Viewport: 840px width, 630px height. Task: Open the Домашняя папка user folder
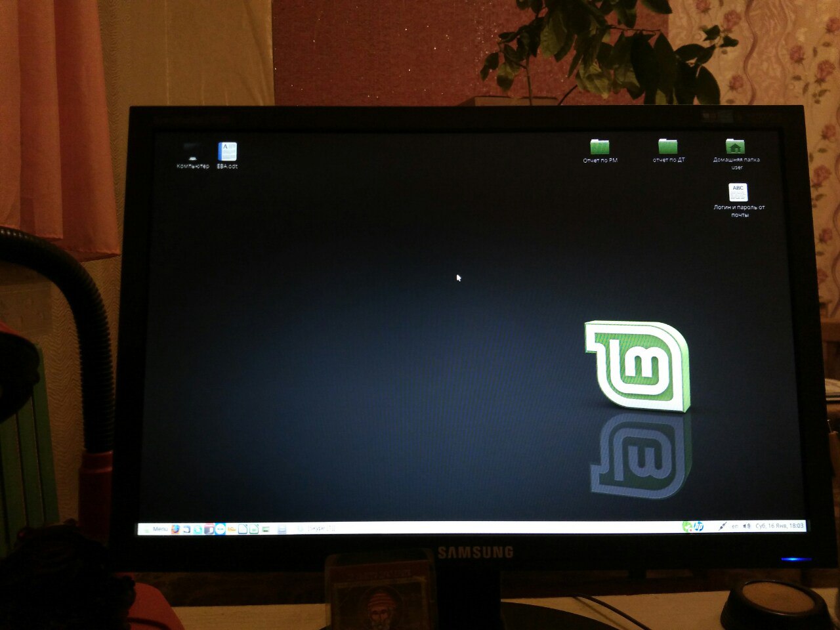736,154
